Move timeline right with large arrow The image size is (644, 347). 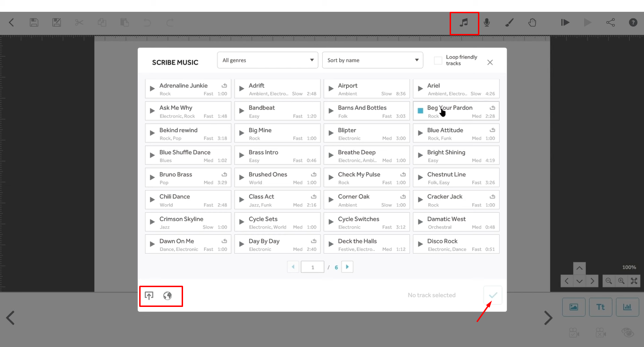coord(548,318)
